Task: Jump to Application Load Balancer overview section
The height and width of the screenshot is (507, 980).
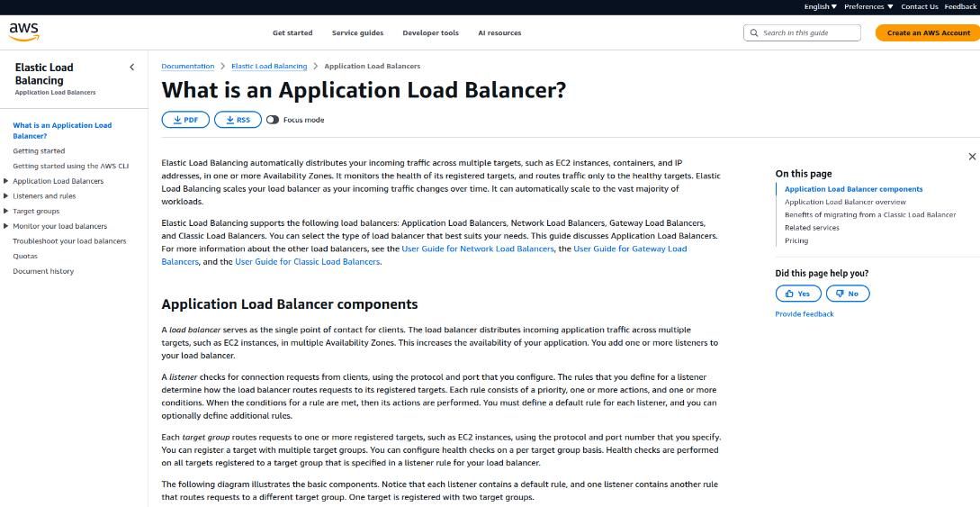Action: pyautogui.click(x=845, y=202)
